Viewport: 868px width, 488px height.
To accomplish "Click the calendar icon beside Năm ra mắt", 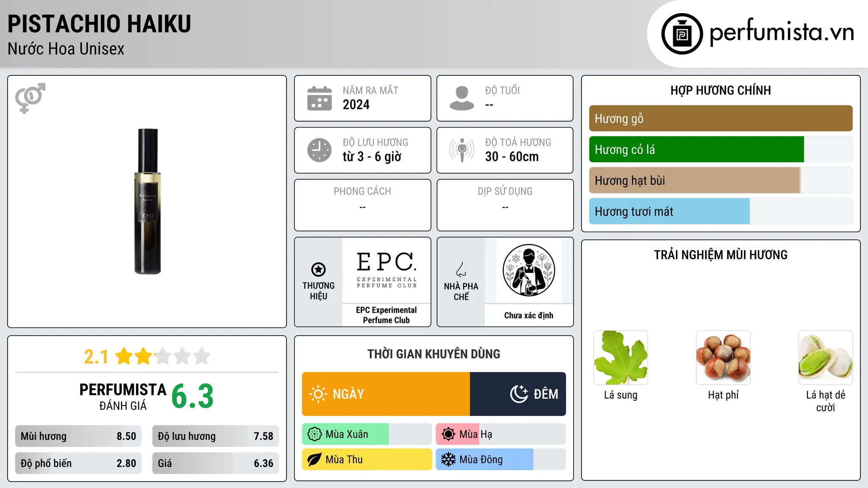I will tap(320, 98).
